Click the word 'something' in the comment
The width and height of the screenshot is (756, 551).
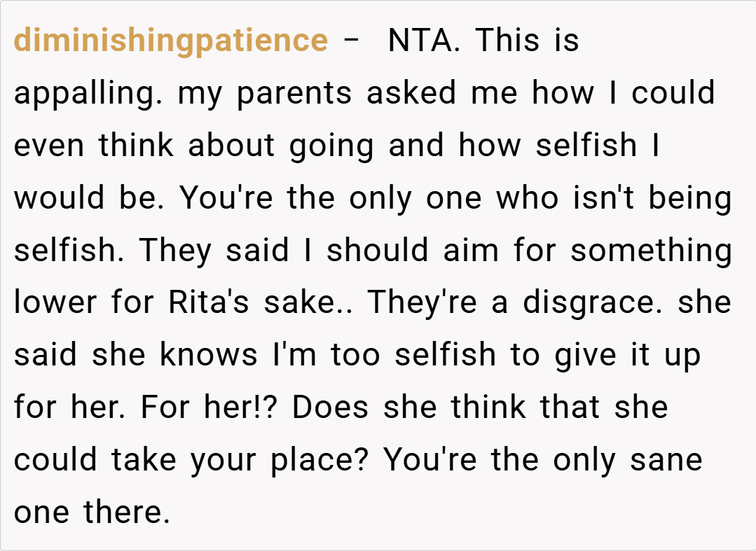point(651,251)
